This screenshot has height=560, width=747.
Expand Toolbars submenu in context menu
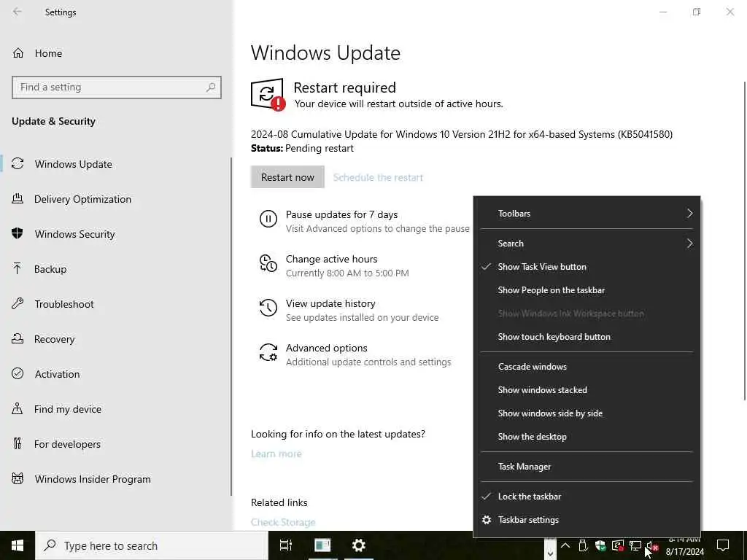tap(587, 214)
